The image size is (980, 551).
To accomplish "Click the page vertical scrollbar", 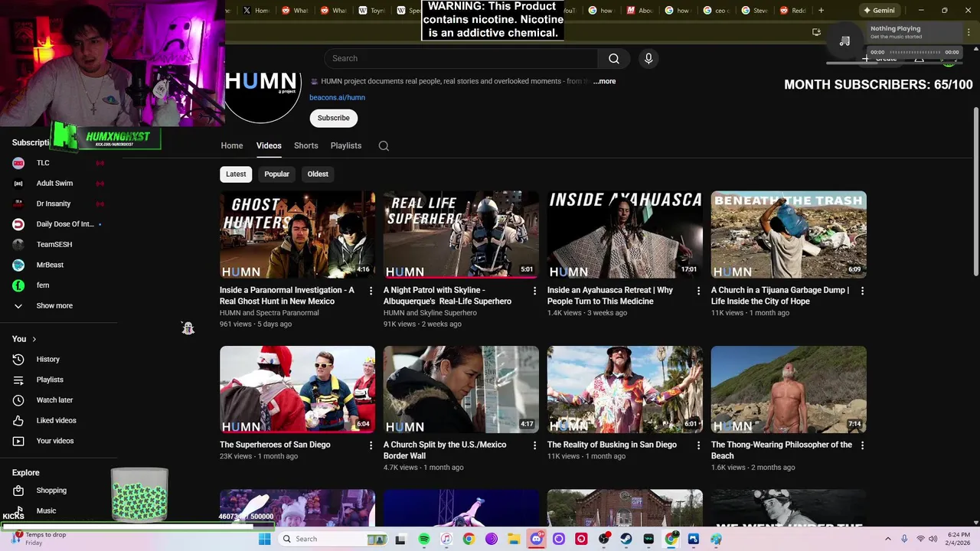I will (975, 191).
